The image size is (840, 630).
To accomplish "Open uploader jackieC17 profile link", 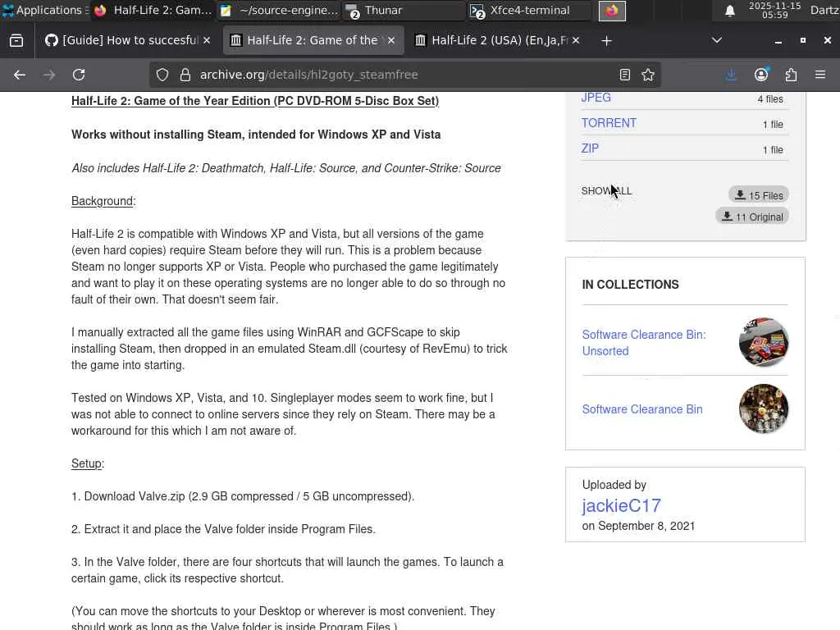I will click(622, 505).
